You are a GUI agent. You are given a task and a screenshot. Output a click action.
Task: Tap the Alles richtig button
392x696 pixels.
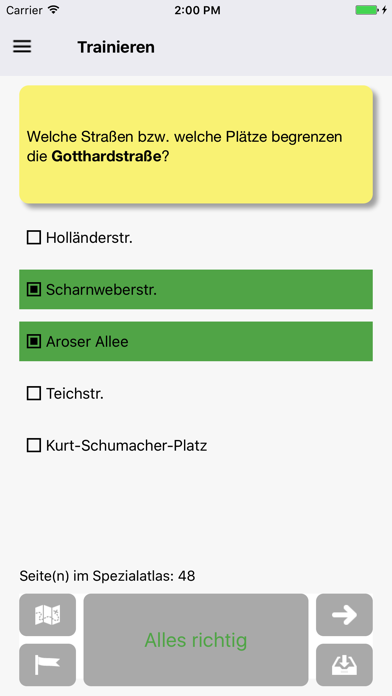[x=196, y=640]
